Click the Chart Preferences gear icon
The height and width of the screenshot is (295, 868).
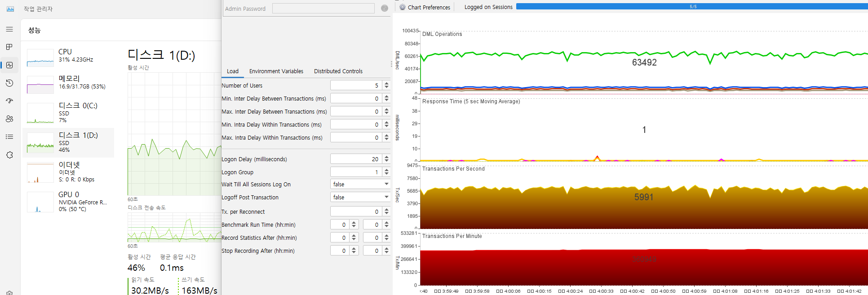403,7
